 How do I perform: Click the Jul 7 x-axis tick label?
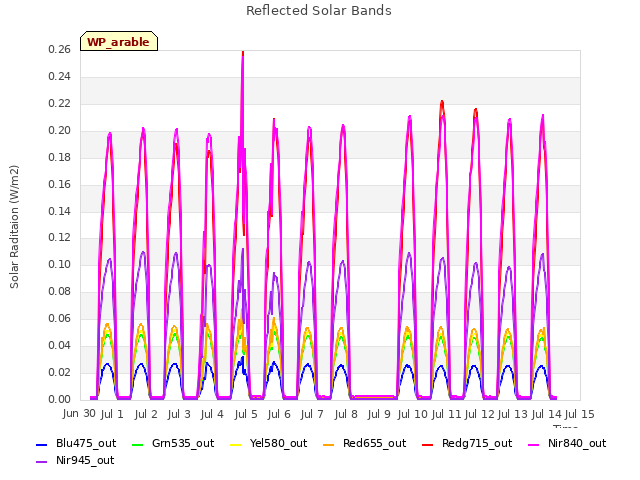312,414
